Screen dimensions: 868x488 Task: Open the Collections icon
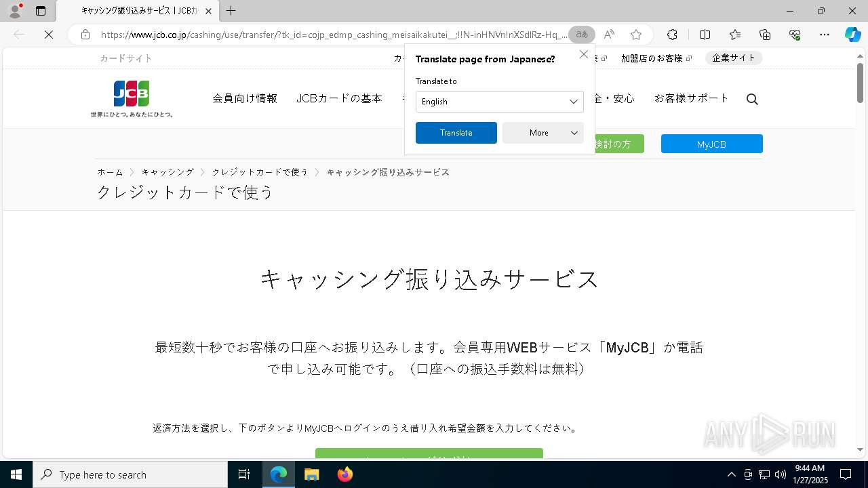[x=765, y=35]
